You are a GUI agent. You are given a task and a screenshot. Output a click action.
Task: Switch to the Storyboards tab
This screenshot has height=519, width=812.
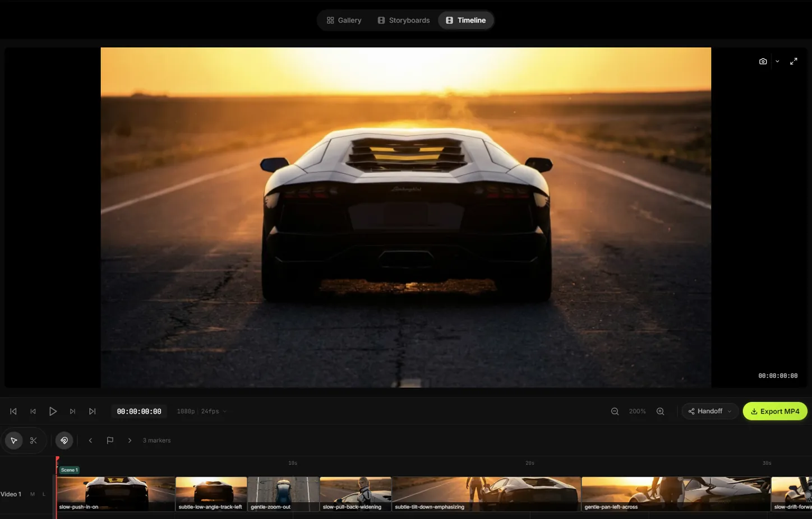coord(403,20)
